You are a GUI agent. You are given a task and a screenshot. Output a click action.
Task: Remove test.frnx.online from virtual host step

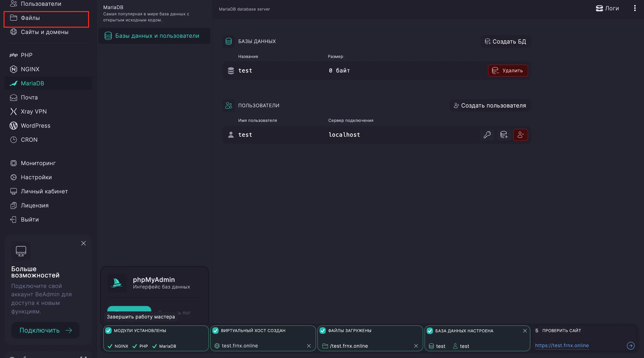309,346
